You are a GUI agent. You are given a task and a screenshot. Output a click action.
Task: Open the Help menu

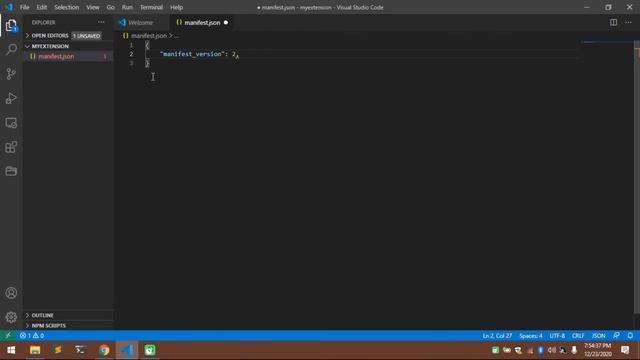coord(176,7)
